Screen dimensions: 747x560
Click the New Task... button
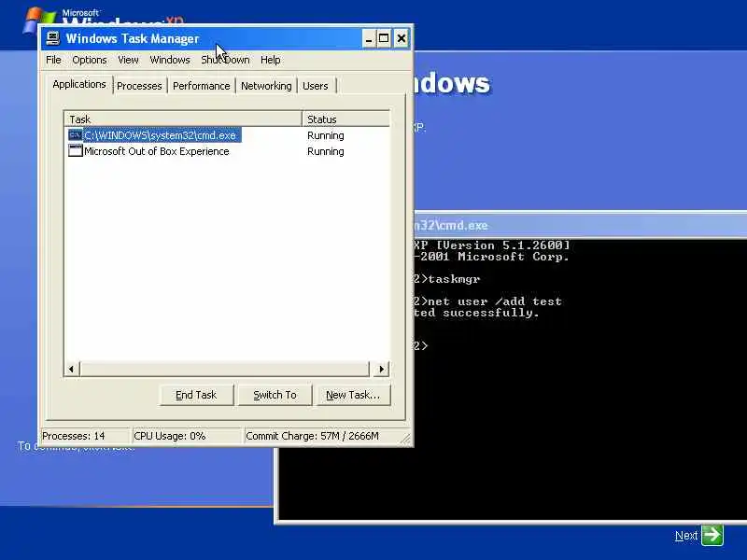353,395
